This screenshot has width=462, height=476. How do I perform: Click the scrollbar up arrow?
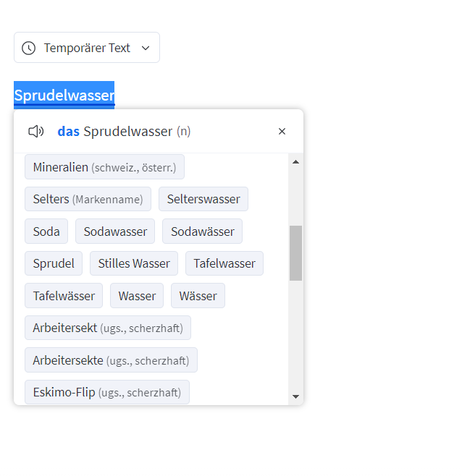click(295, 162)
